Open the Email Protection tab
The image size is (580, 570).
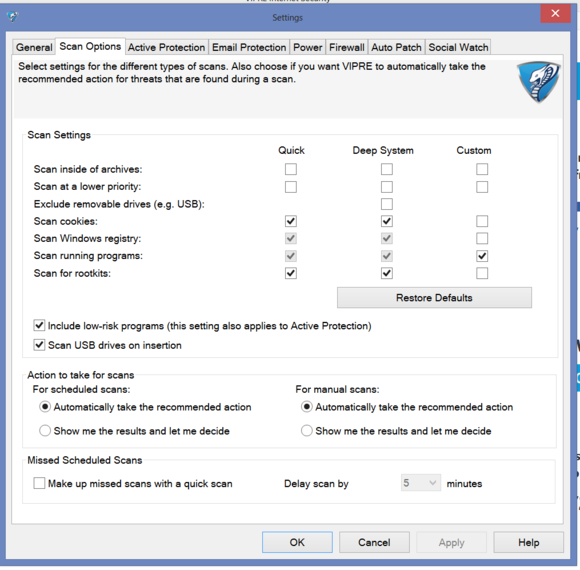pyautogui.click(x=249, y=47)
